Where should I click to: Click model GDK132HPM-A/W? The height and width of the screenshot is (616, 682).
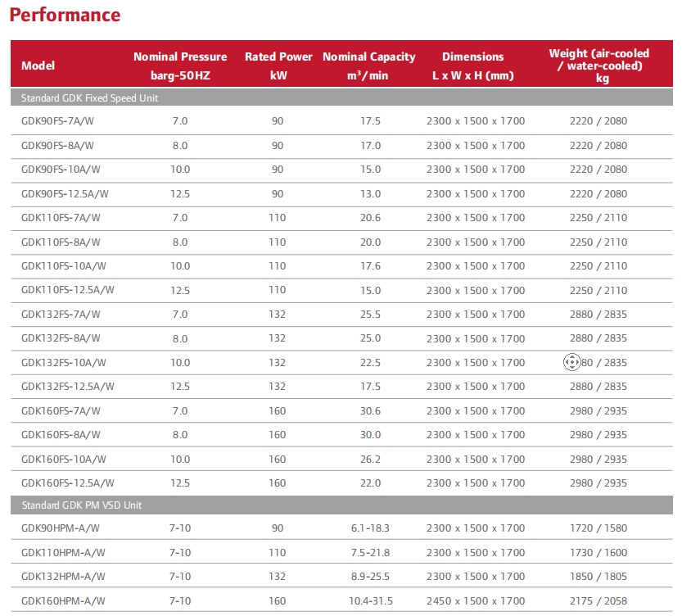[63, 577]
